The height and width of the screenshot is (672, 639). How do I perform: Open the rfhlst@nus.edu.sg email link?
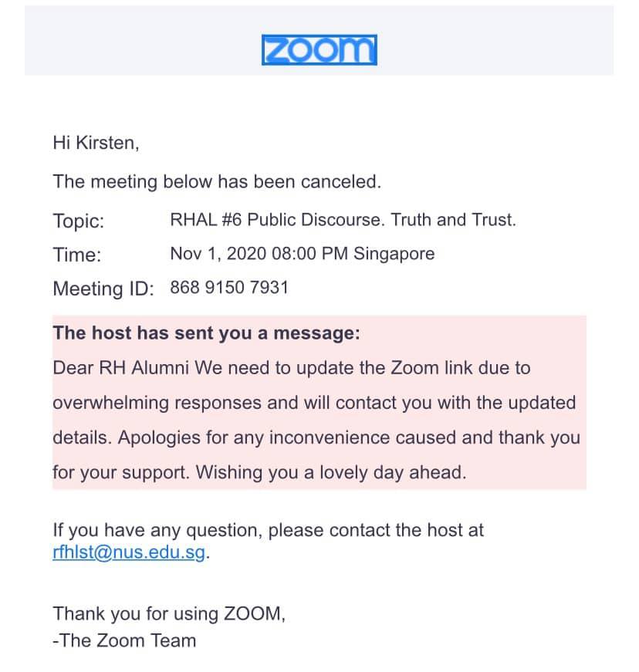[x=129, y=552]
